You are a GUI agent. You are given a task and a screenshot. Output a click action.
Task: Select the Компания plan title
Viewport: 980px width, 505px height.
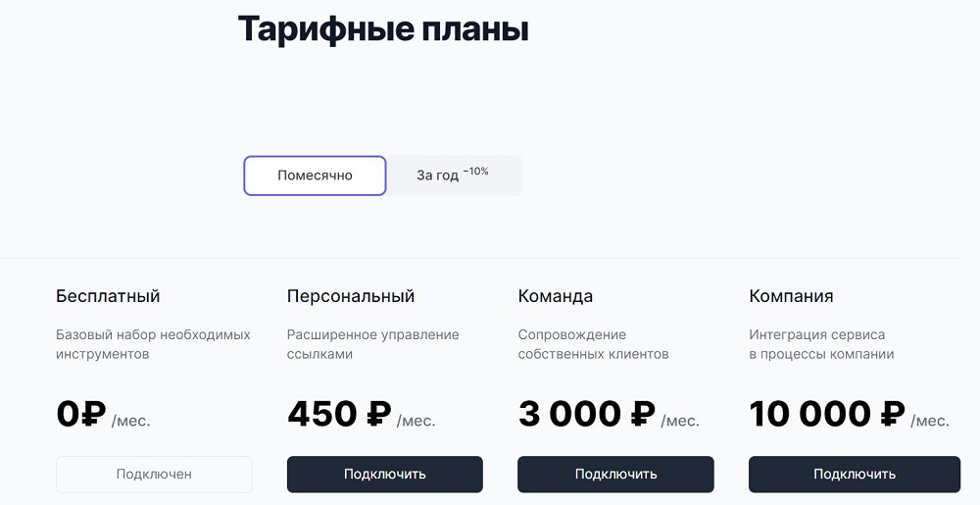(x=791, y=296)
